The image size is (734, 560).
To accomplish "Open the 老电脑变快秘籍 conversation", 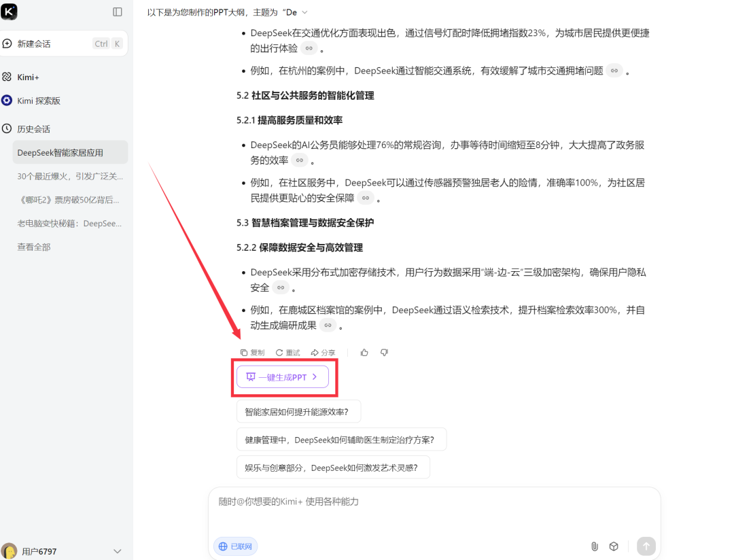I will (70, 224).
